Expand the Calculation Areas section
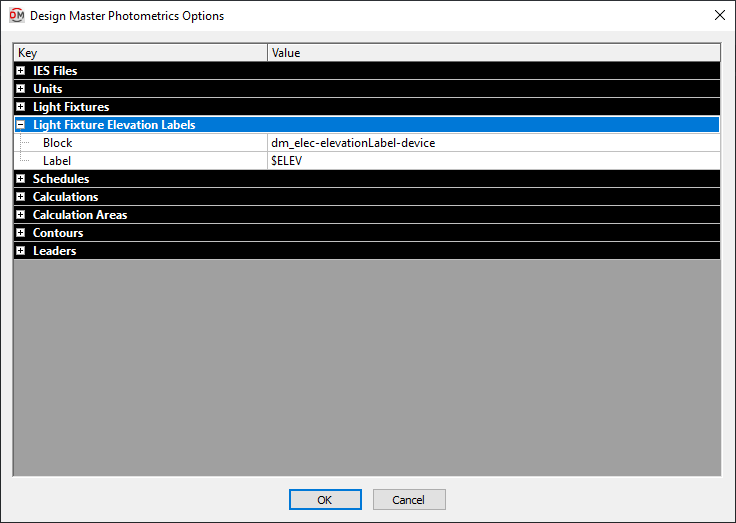Image resolution: width=736 pixels, height=523 pixels. coord(21,215)
